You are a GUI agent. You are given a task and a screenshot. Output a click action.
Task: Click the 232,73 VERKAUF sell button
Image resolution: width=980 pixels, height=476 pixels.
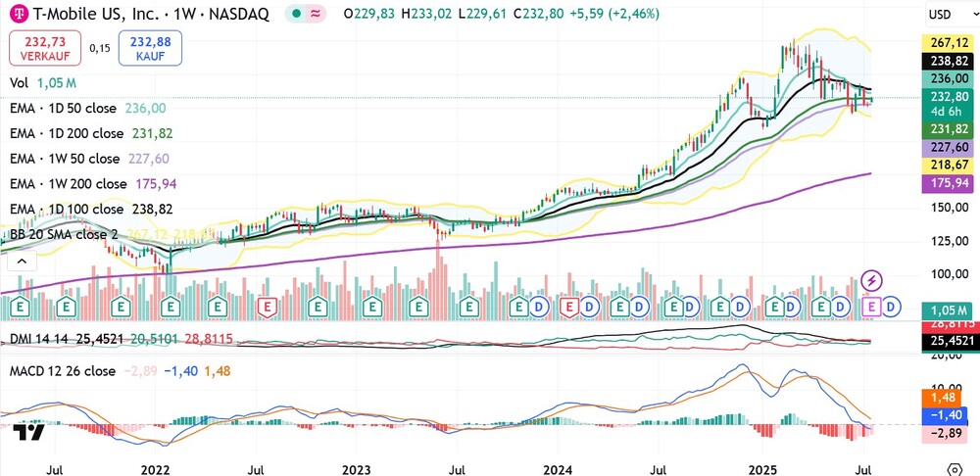click(x=45, y=48)
